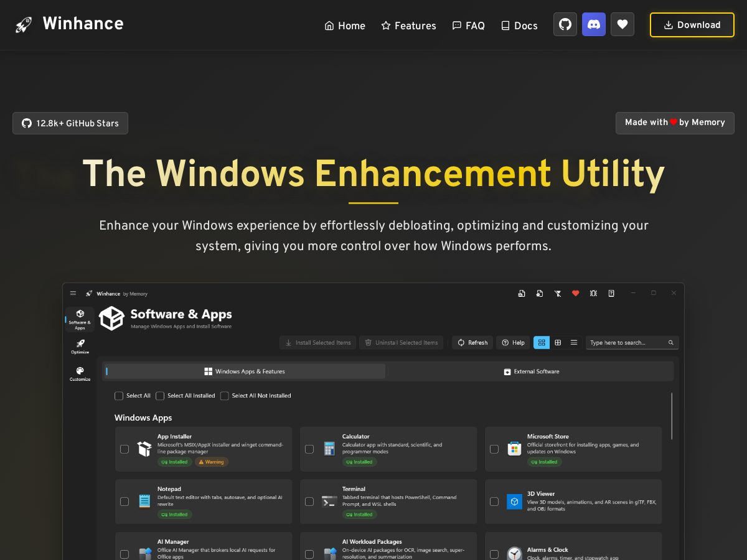The height and width of the screenshot is (560, 747).
Task: Click Uninstall Selected Items button
Action: click(x=402, y=342)
